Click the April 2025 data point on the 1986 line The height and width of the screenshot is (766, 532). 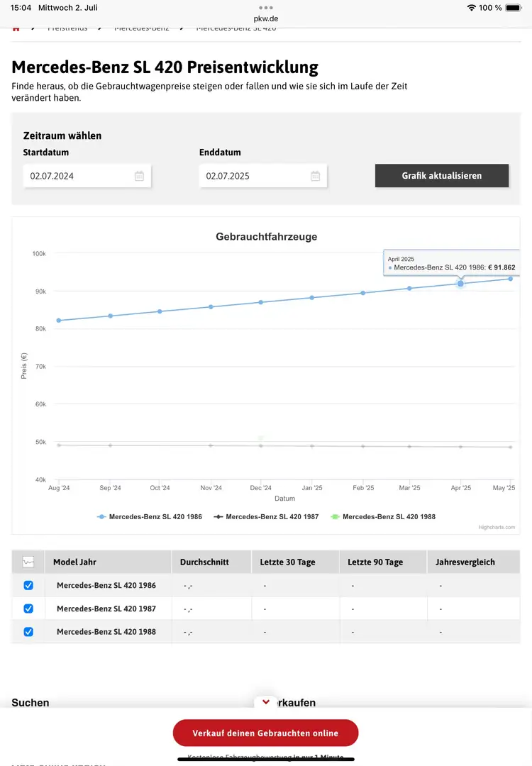460,284
